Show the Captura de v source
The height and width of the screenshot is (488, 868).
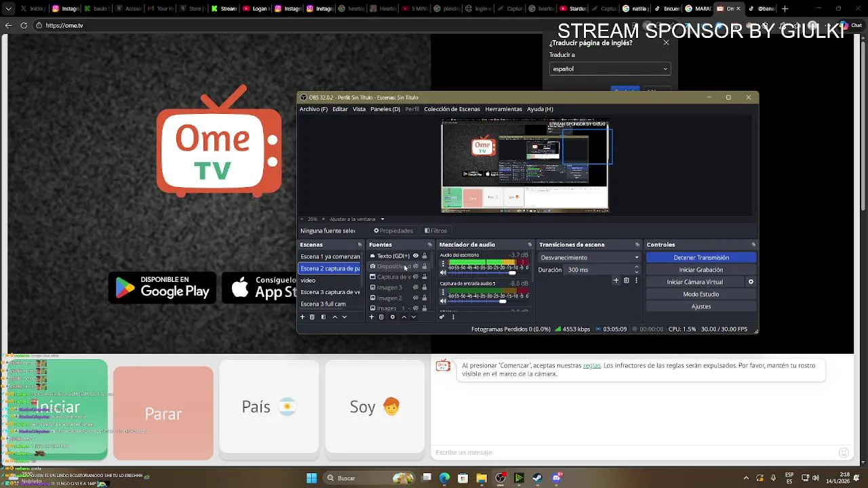click(416, 277)
